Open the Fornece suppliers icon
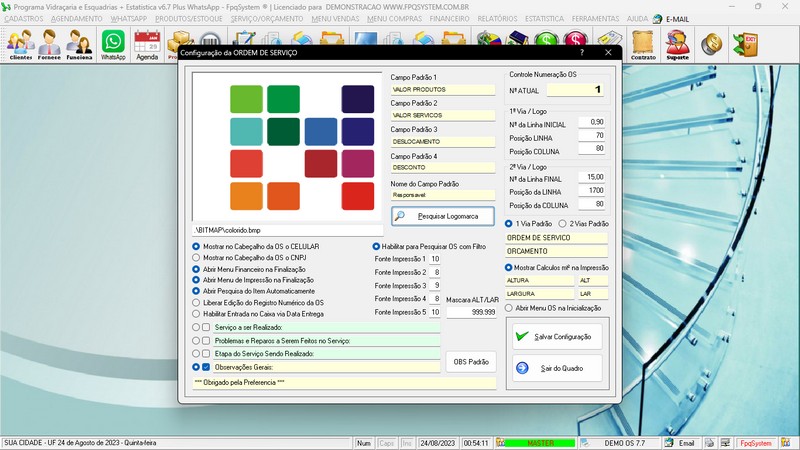The height and width of the screenshot is (450, 800). tap(49, 44)
